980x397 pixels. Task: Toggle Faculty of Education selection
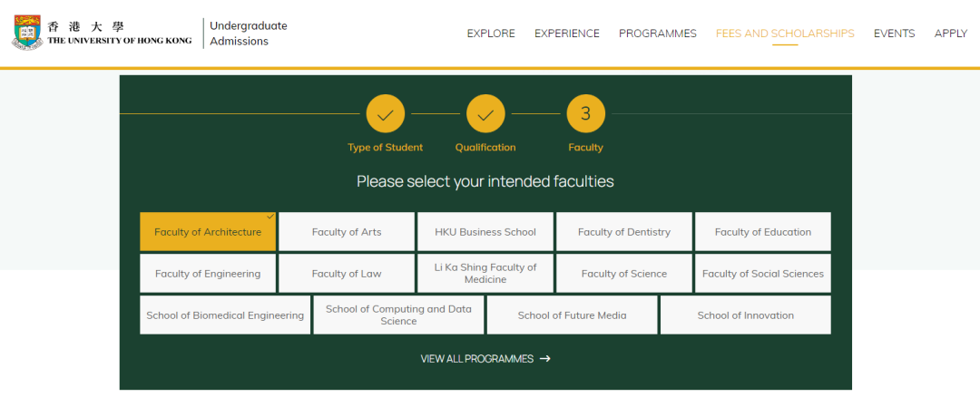click(762, 232)
